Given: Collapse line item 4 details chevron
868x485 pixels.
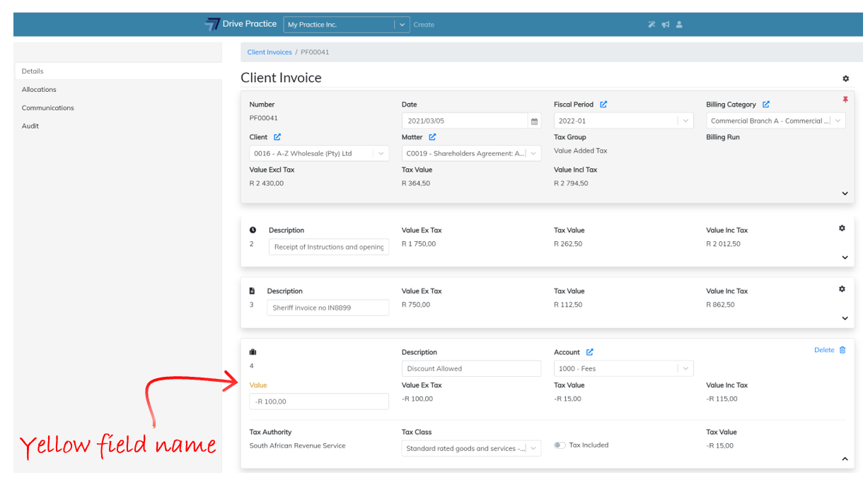Looking at the screenshot, I should [x=845, y=459].
